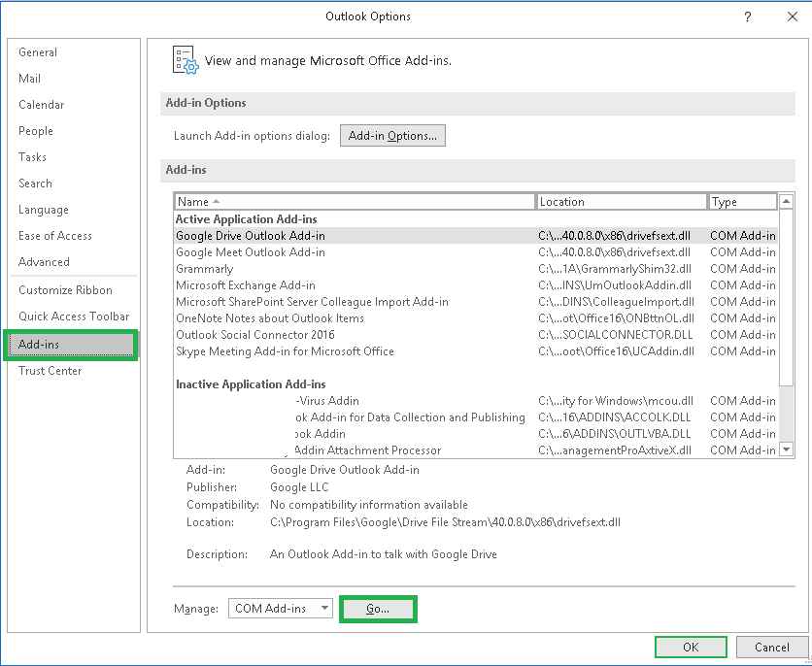The height and width of the screenshot is (666, 812).
Task: Select the ACCOLK.DLL location cell
Action: pyautogui.click(x=615, y=417)
